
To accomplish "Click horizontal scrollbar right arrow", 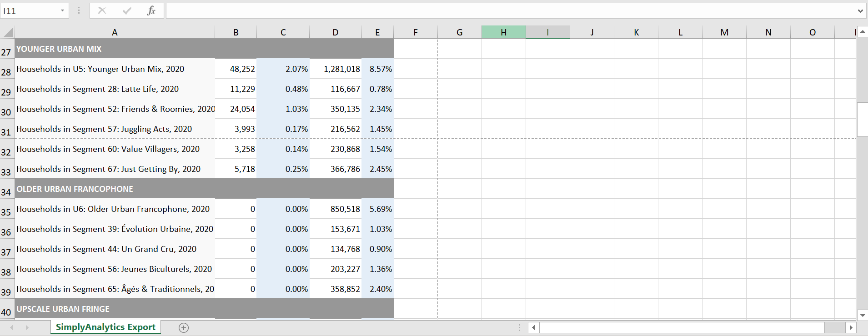I will coord(851,327).
